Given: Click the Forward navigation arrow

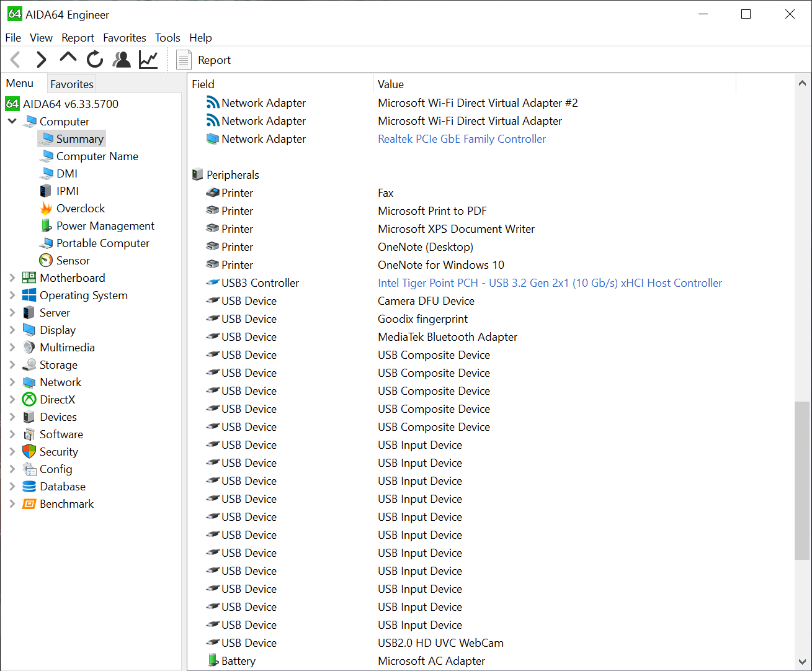Looking at the screenshot, I should pyautogui.click(x=41, y=60).
